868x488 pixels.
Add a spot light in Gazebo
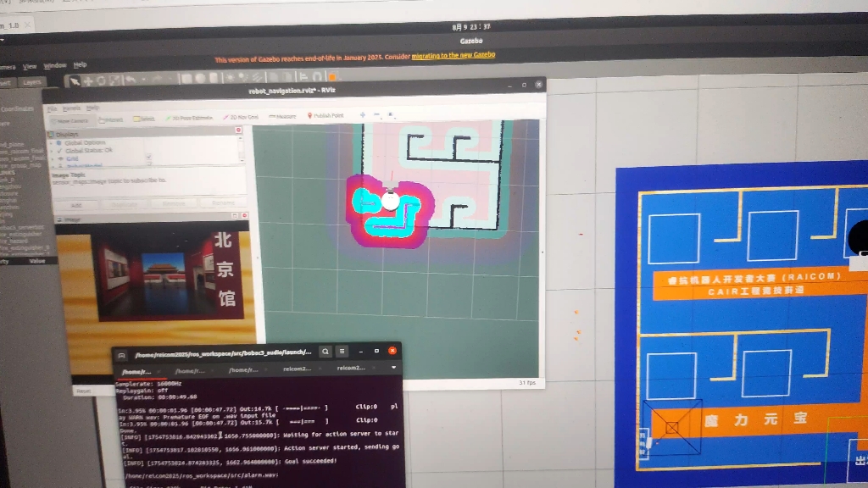tap(243, 77)
